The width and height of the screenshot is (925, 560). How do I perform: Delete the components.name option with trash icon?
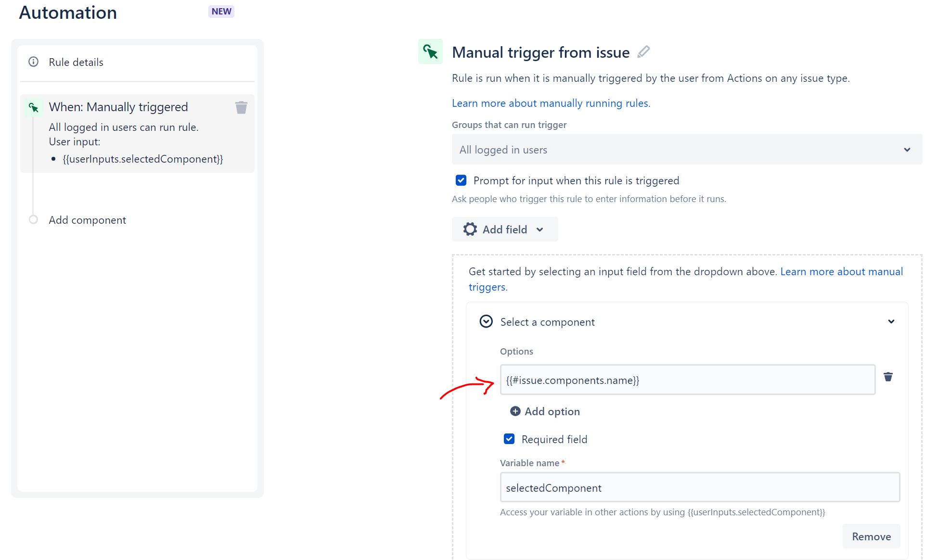[x=888, y=377]
